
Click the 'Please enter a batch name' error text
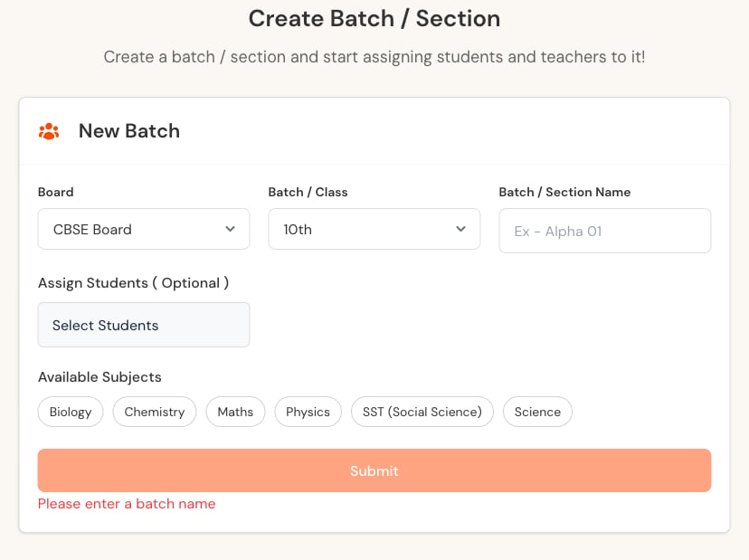point(127,504)
